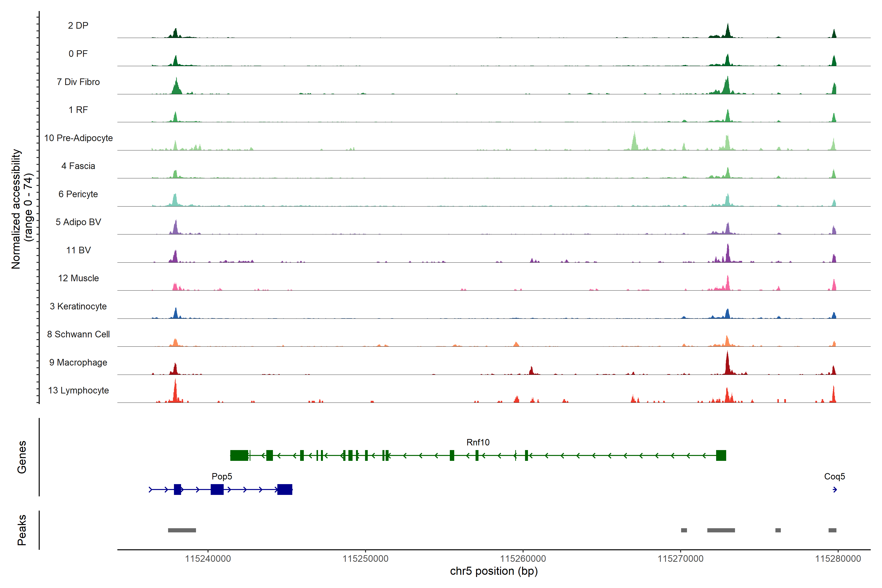
Task: Click the leftmost gray peak bar
Action: pos(182,530)
